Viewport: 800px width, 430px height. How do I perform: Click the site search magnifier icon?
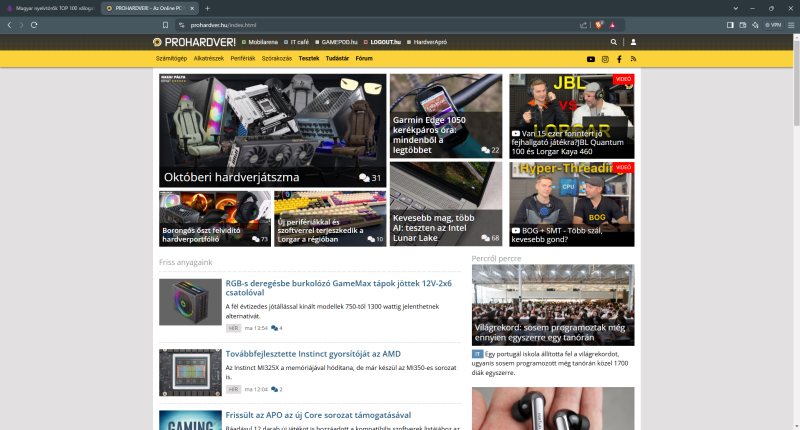(x=614, y=42)
